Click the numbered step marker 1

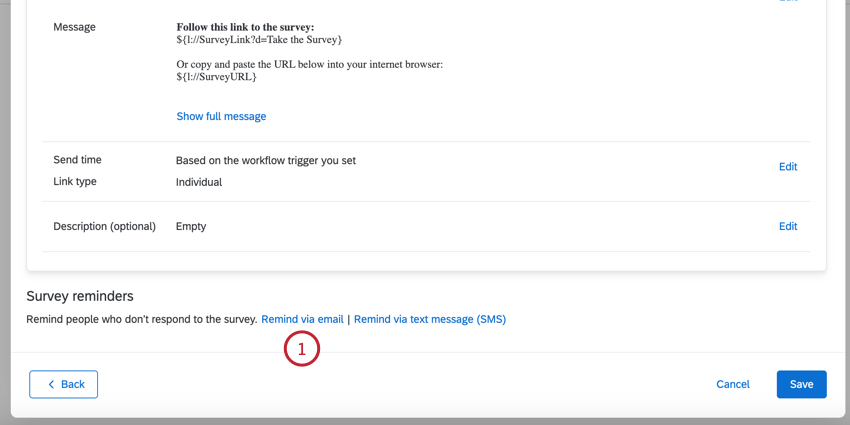pyautogui.click(x=302, y=349)
